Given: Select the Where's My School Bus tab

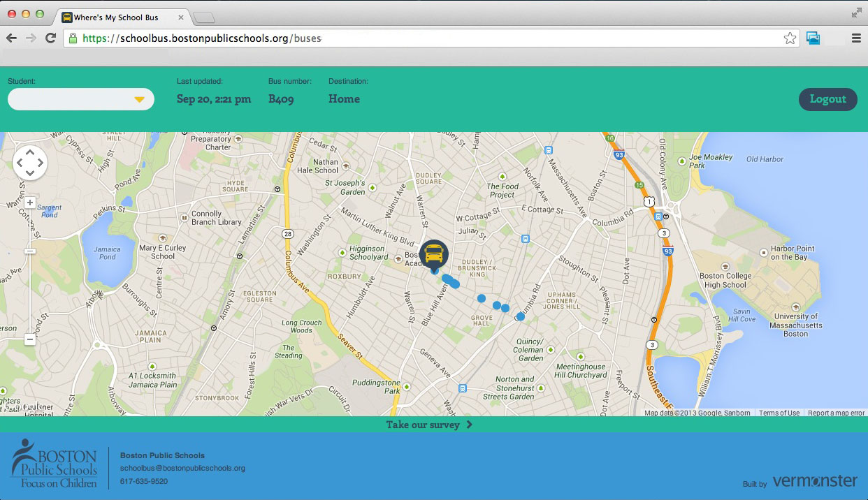Looking at the screenshot, I should coord(119,17).
